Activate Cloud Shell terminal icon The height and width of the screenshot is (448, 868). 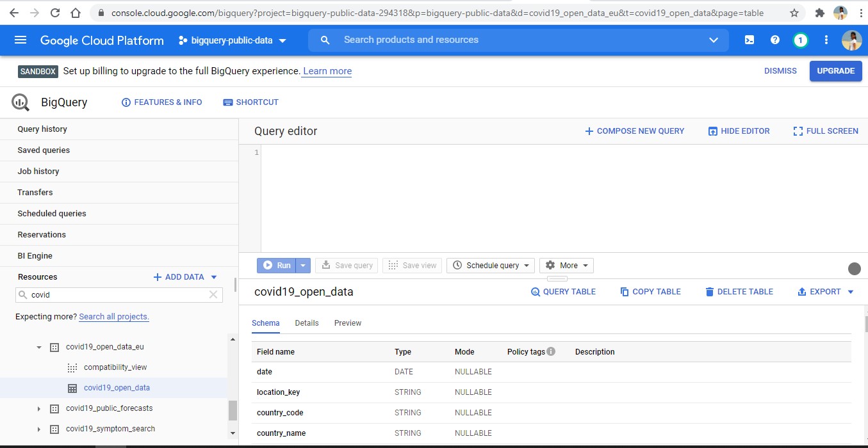pos(749,40)
